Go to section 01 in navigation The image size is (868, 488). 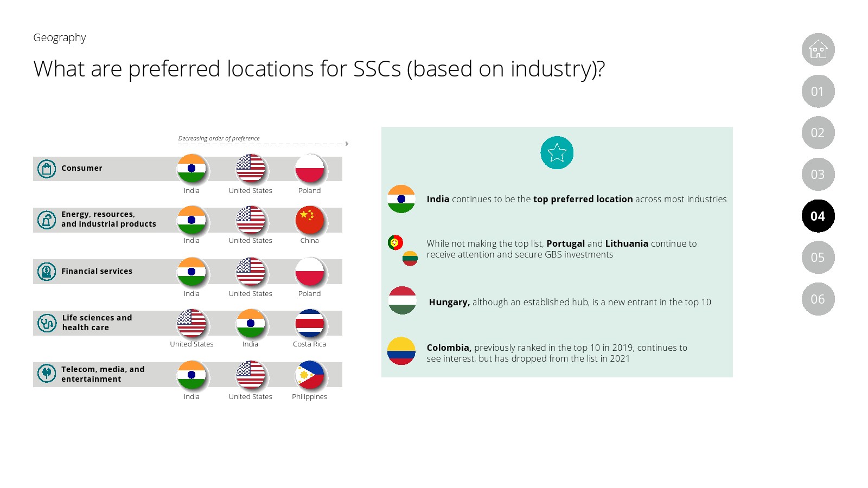[x=818, y=92]
